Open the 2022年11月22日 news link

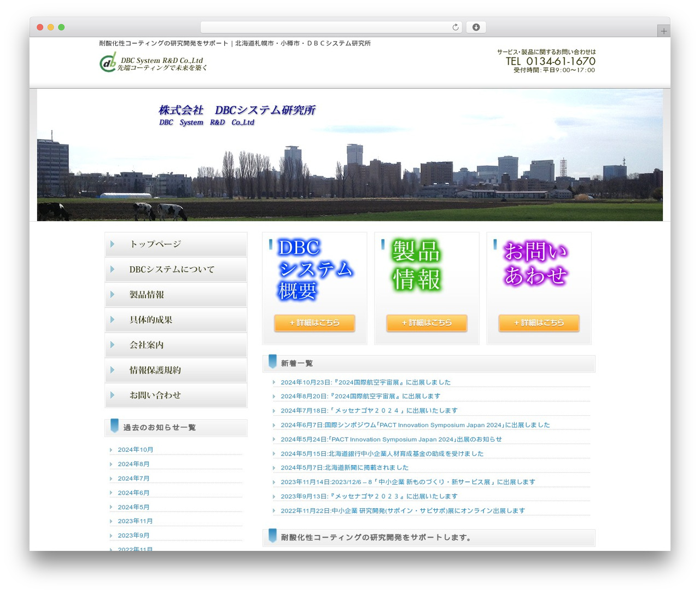[402, 510]
